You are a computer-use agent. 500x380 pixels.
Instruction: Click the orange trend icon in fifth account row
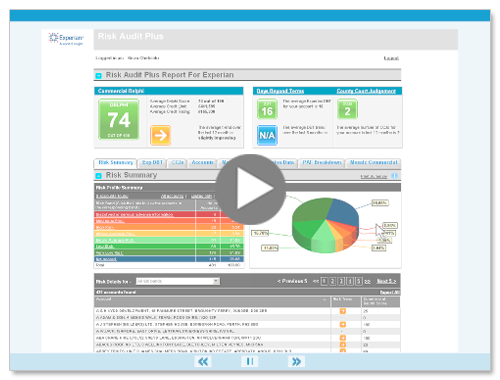pyautogui.click(x=342, y=338)
